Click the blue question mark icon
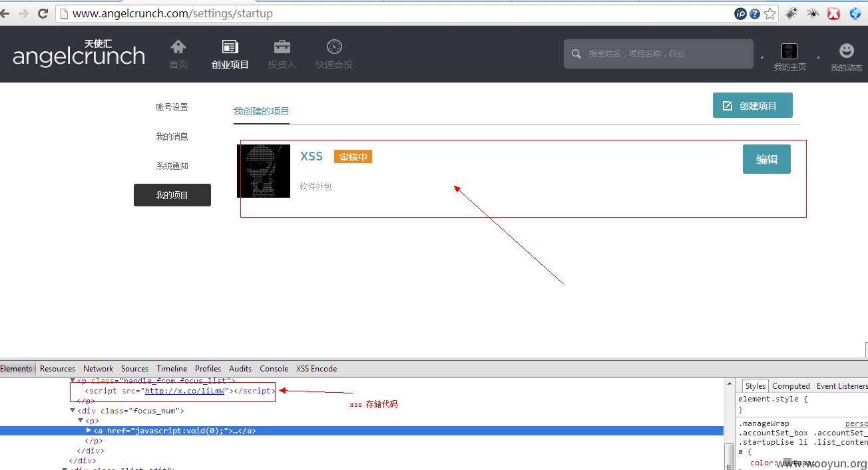The height and width of the screenshot is (470, 868). coord(755,13)
